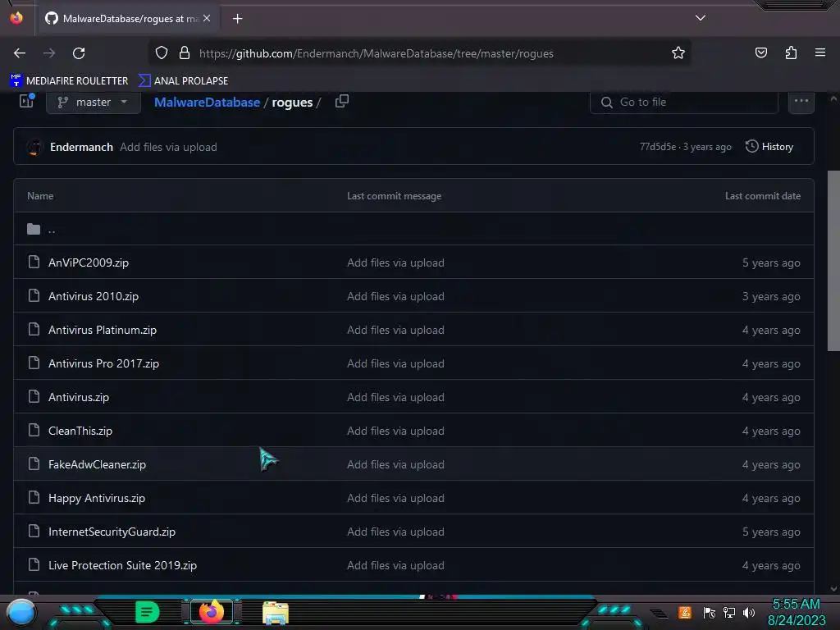
Task: Open CleanThis.zip file
Action: coord(80,431)
